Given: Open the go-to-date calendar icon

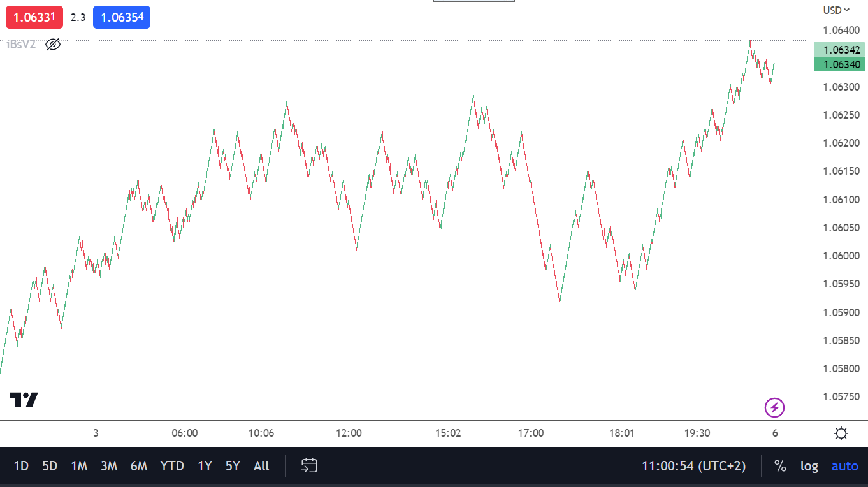Looking at the screenshot, I should [x=309, y=466].
